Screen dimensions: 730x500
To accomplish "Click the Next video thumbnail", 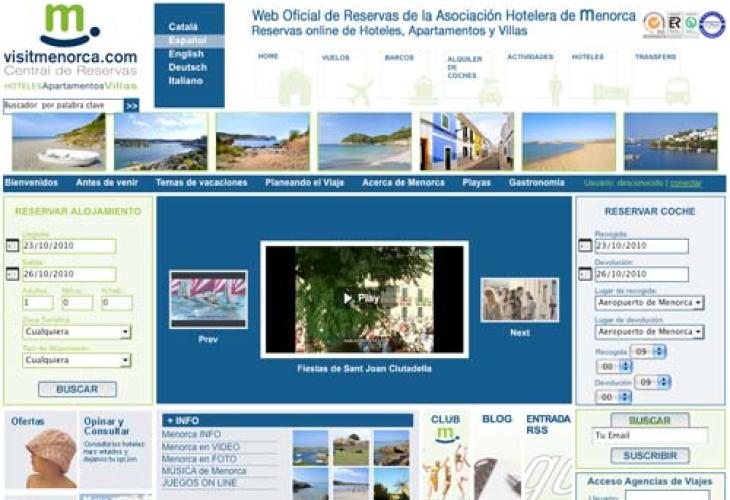I will click(x=519, y=300).
